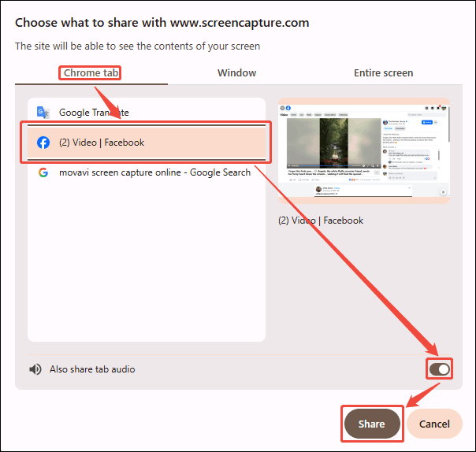This screenshot has width=476, height=452.
Task: Select the Google Translate tab entry
Action: (147, 113)
